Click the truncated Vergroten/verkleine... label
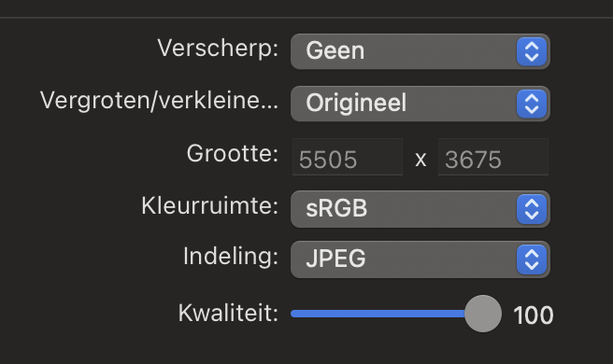613x364 pixels. [x=159, y=101]
